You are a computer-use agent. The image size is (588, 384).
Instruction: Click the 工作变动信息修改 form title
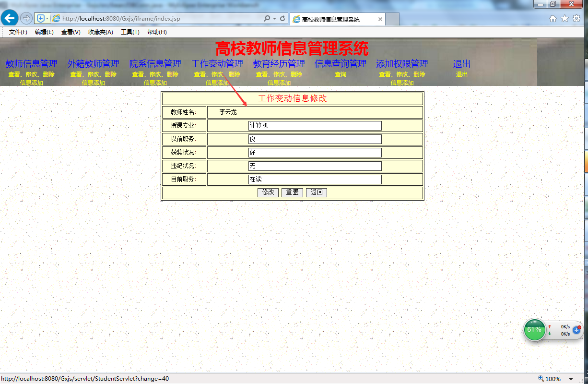click(293, 98)
